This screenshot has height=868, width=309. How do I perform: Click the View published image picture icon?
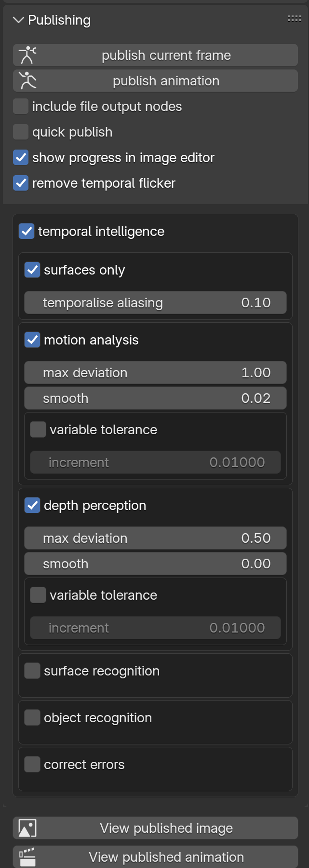tap(27, 828)
